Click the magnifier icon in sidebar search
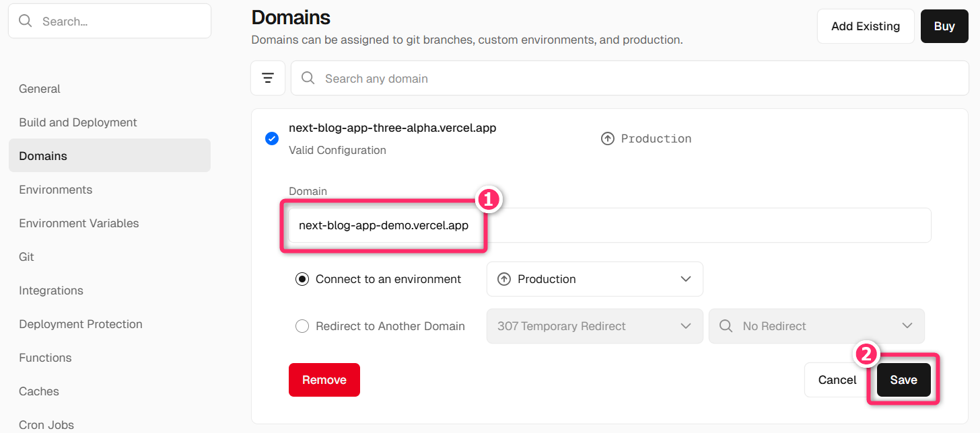The height and width of the screenshot is (433, 980). (x=26, y=21)
